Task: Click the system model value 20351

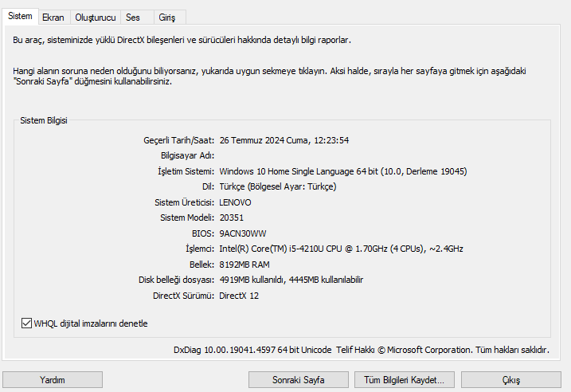Action: click(231, 218)
